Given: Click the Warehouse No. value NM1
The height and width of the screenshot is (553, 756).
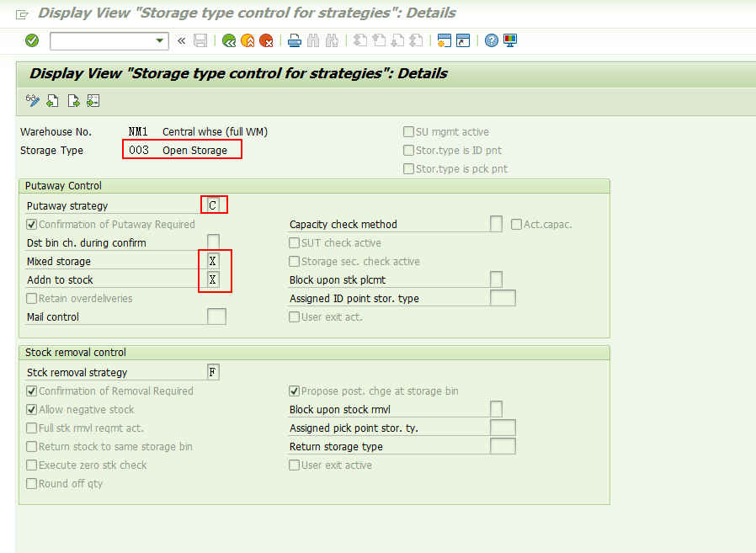Looking at the screenshot, I should (138, 131).
